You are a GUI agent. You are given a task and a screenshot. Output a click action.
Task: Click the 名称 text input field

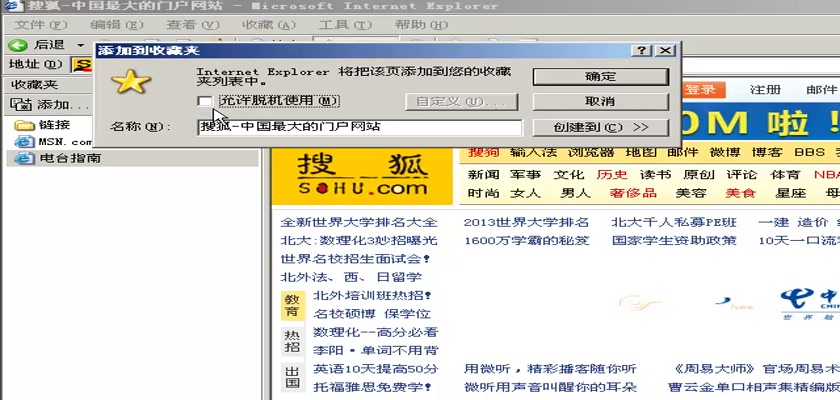pos(359,127)
